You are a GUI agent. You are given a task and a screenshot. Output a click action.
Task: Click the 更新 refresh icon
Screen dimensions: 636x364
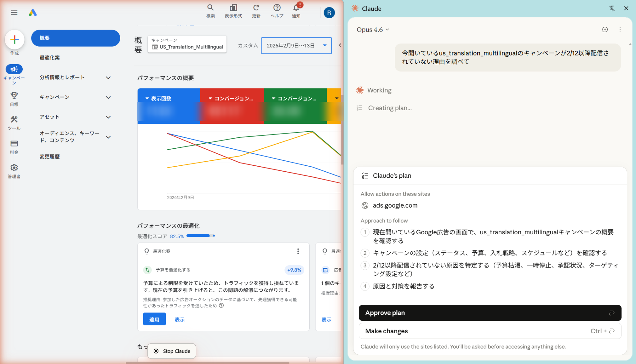256,8
